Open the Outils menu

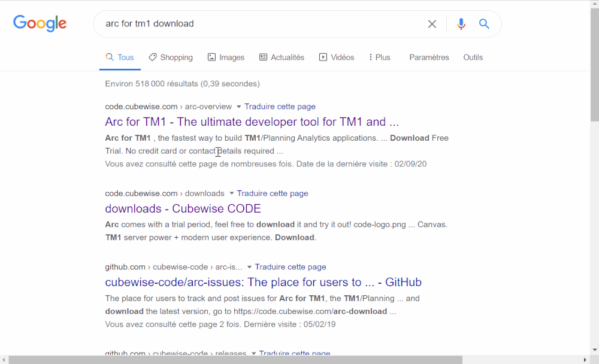pos(473,57)
